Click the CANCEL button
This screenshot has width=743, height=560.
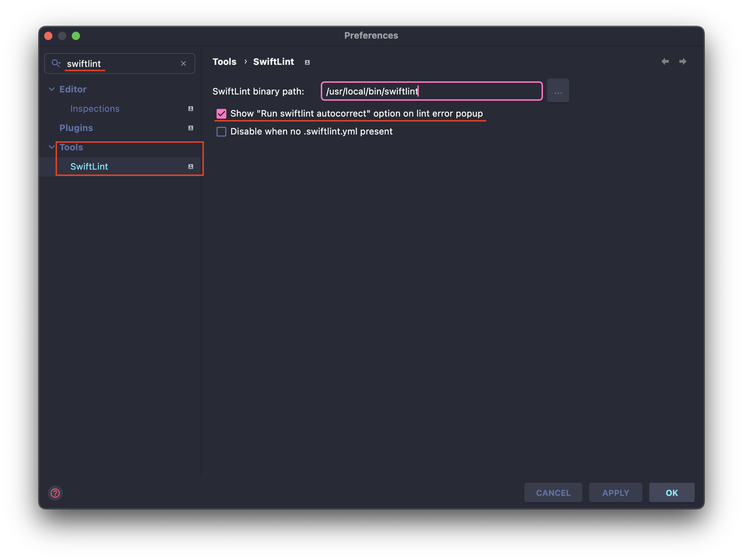(553, 493)
